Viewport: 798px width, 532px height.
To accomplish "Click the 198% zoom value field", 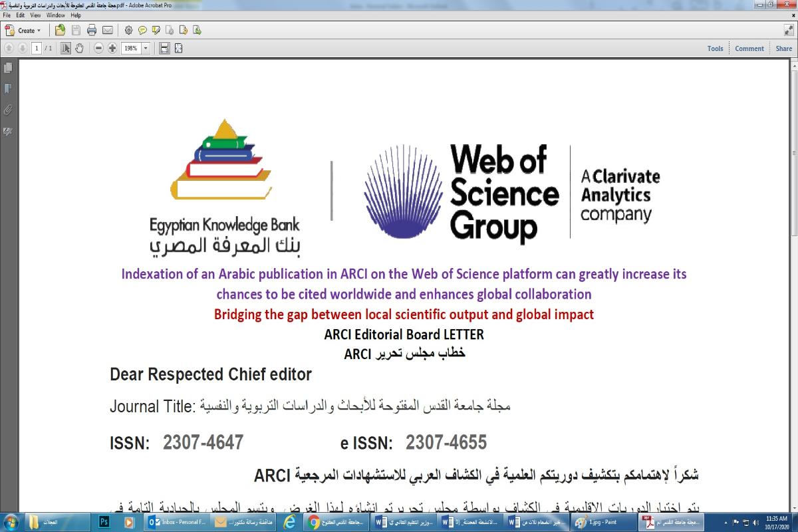I will [x=130, y=49].
